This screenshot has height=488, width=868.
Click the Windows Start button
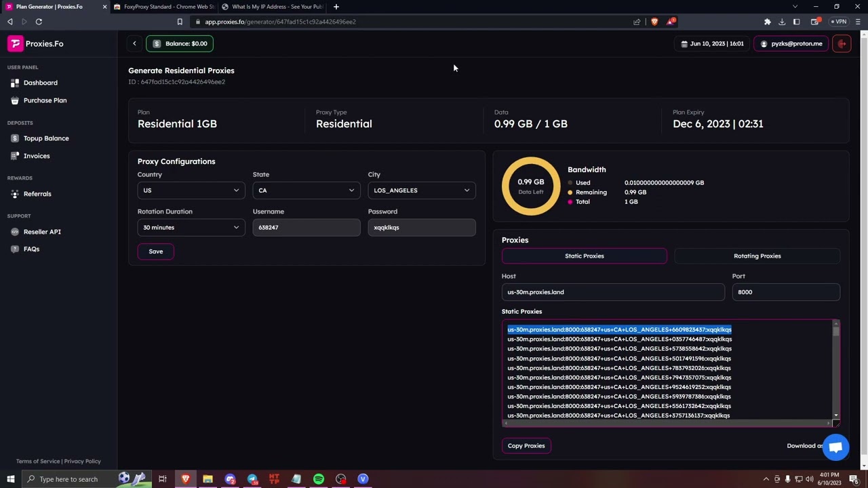(10, 479)
